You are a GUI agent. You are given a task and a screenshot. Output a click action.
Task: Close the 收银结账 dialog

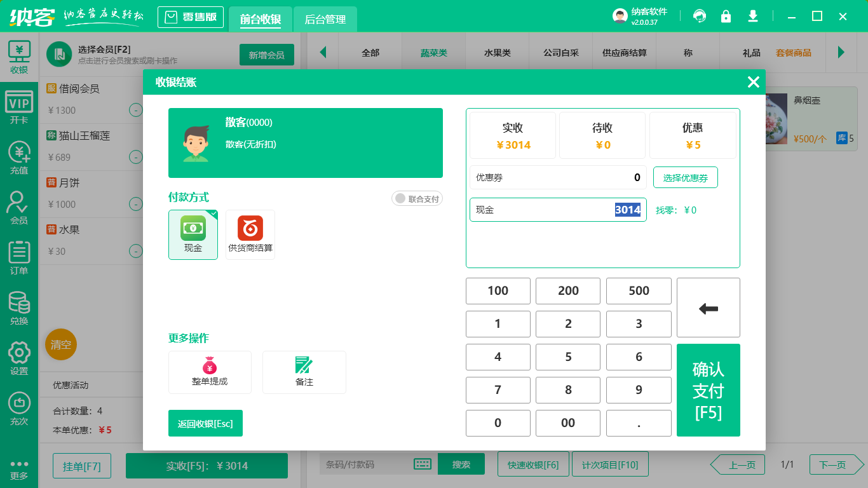coord(754,82)
